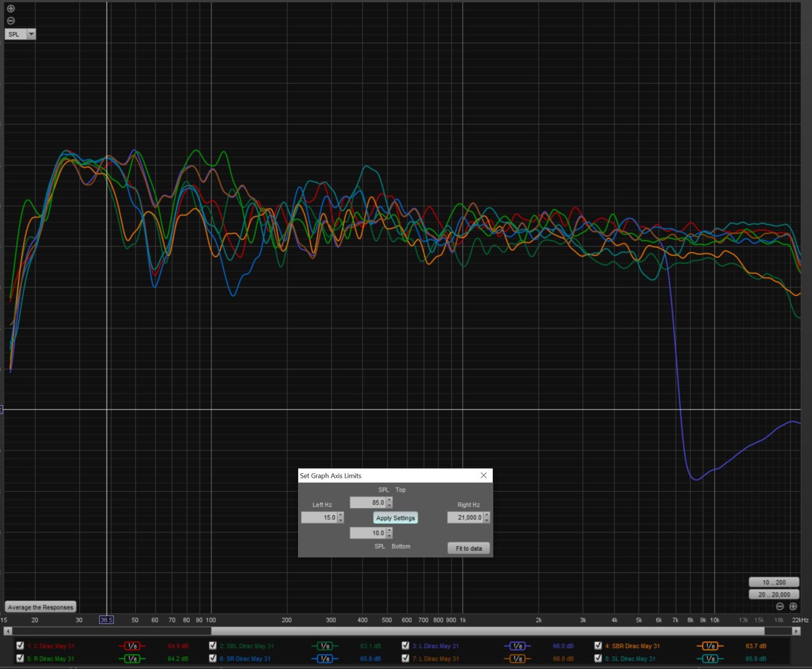Click the 65.8 dB value for SL trace

click(x=756, y=658)
